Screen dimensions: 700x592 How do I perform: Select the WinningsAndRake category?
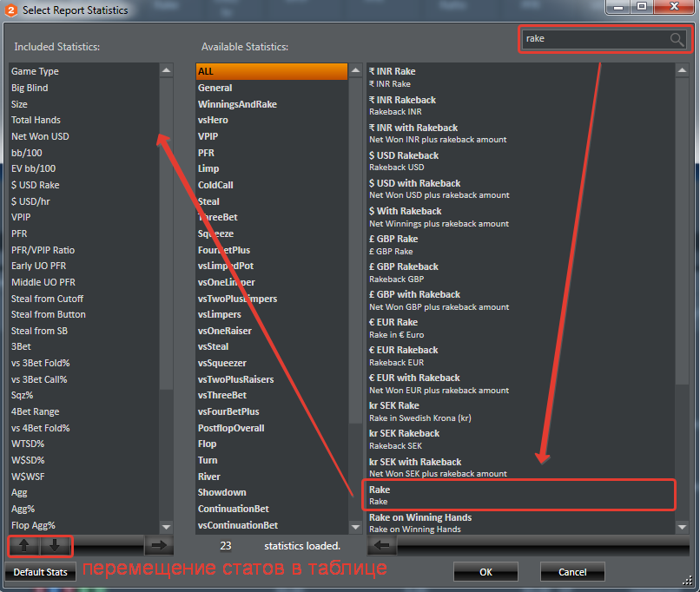click(x=271, y=104)
